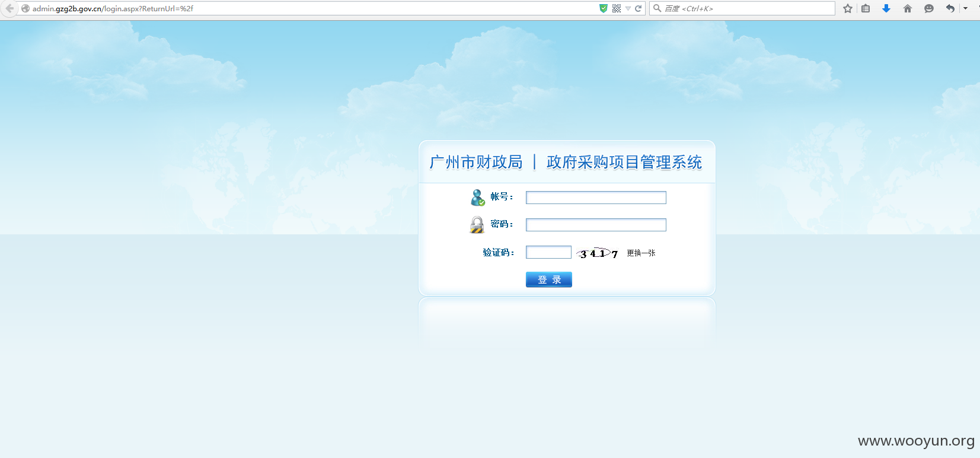Click the 广州市财政局 title text
The width and height of the screenshot is (980, 458).
pyautogui.click(x=476, y=162)
